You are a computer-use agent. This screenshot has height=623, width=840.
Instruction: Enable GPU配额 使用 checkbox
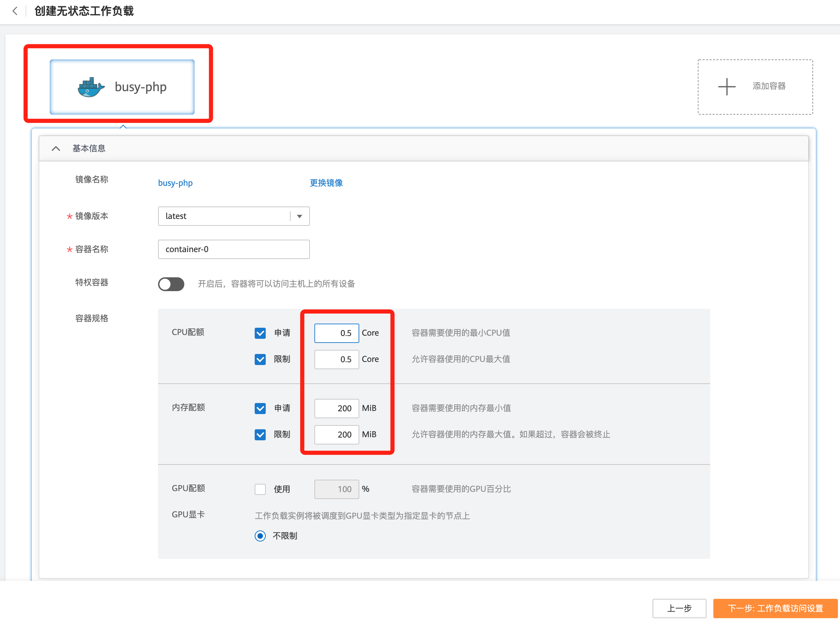(260, 489)
